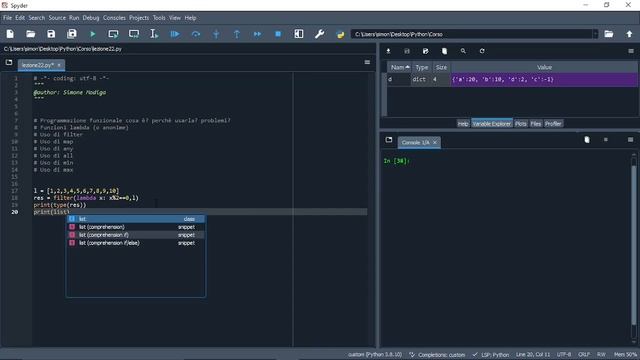Browse working directory folder icon

pyautogui.click(x=609, y=34)
